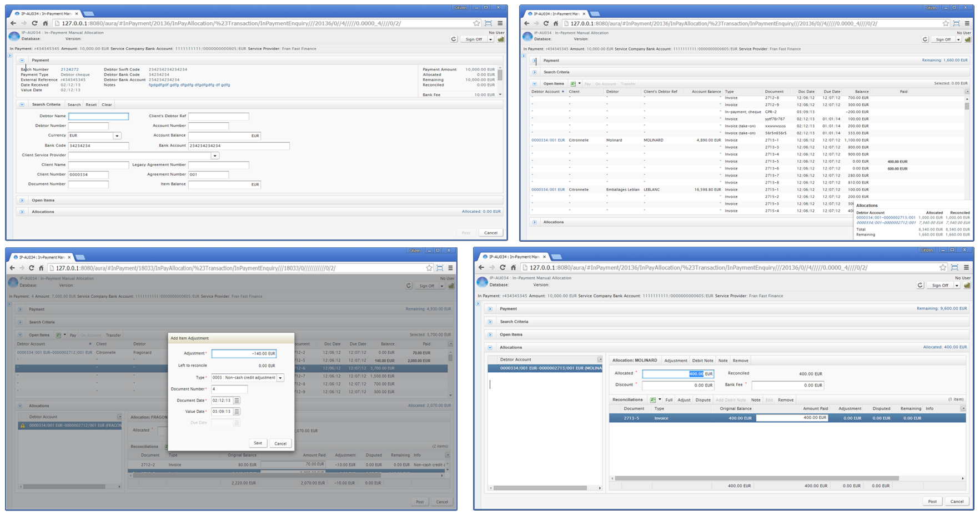The height and width of the screenshot is (515, 980).
Task: Click Reset in the Search Criteria toolbar
Action: click(91, 104)
